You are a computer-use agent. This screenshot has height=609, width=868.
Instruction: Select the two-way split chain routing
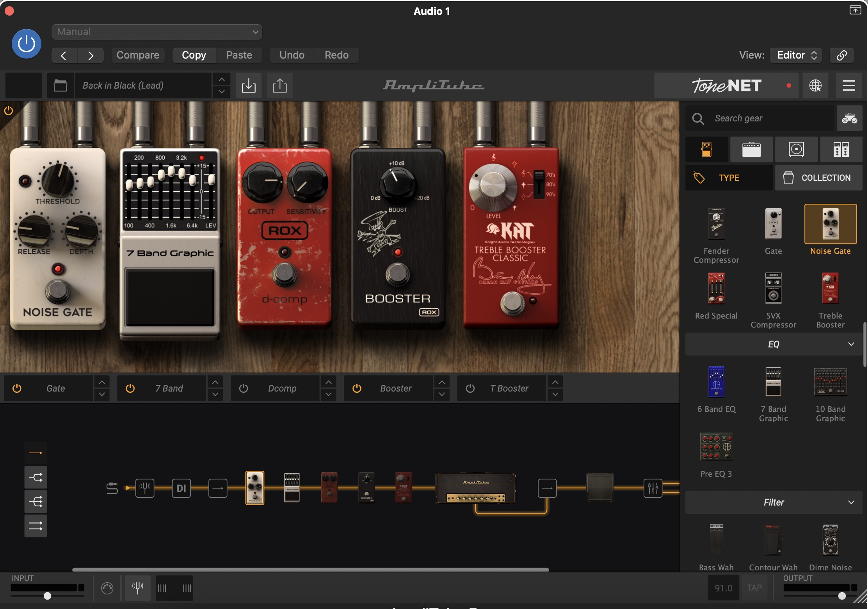(36, 477)
